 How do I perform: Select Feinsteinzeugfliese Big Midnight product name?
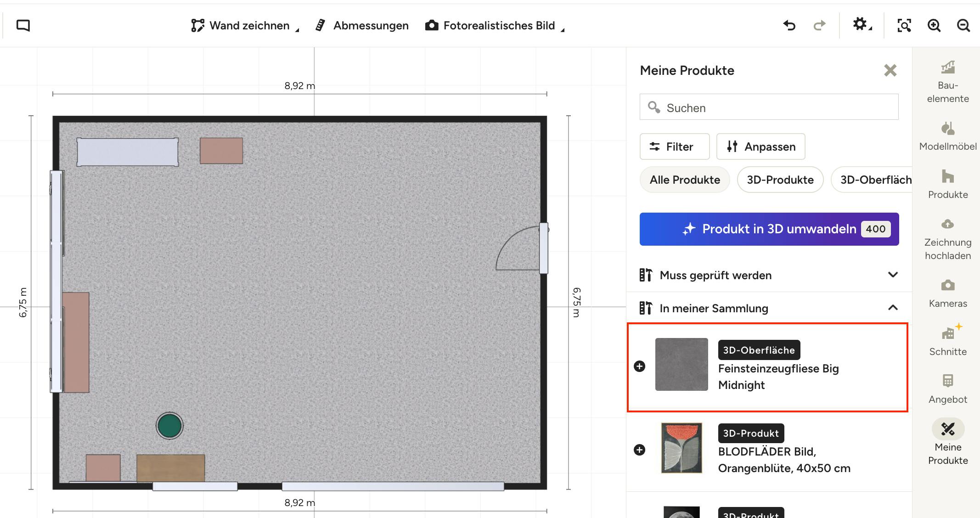click(778, 377)
